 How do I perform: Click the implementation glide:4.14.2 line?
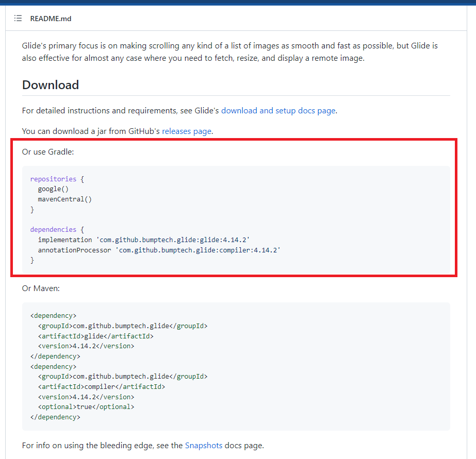143,240
